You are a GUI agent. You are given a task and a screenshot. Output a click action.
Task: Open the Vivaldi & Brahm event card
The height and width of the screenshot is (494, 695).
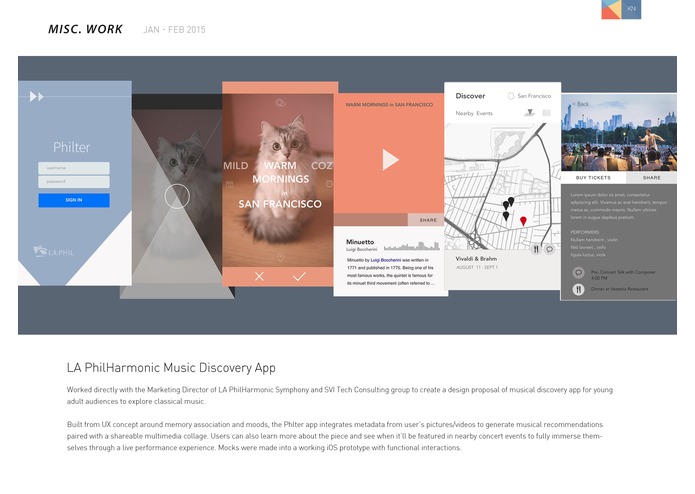click(x=502, y=268)
